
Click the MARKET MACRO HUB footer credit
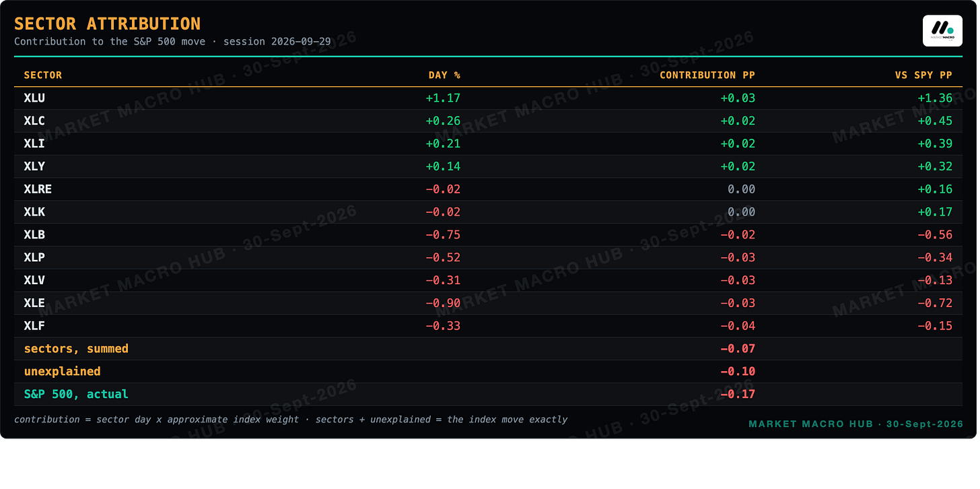pyautogui.click(x=855, y=424)
